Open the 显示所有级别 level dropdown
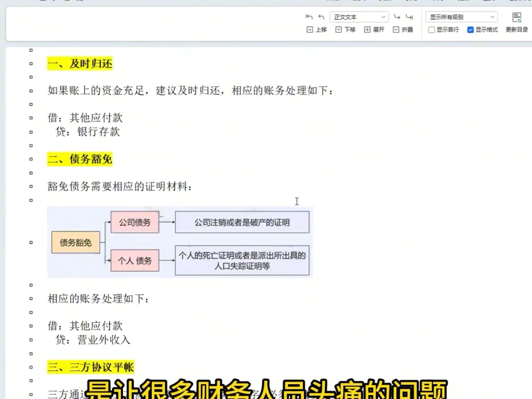Image resolution: width=532 pixels, height=399 pixels. [x=461, y=16]
